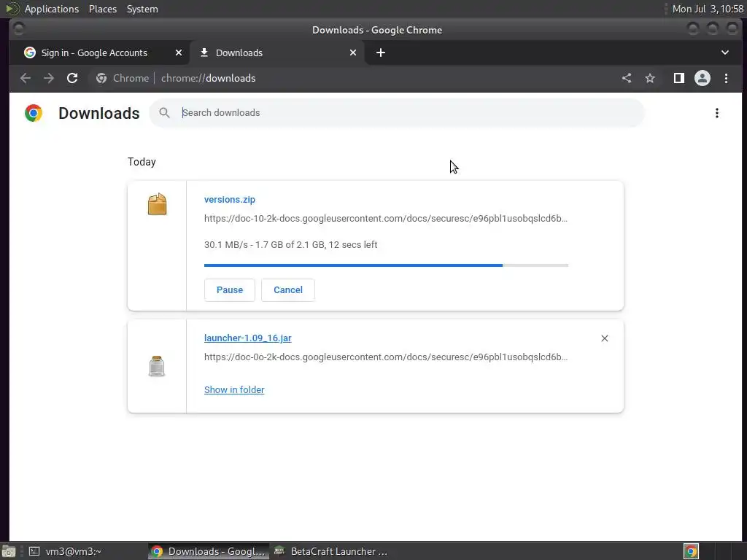Viewport: 747px width, 560px height.
Task: Share this page via the share icon
Action: coord(627,78)
